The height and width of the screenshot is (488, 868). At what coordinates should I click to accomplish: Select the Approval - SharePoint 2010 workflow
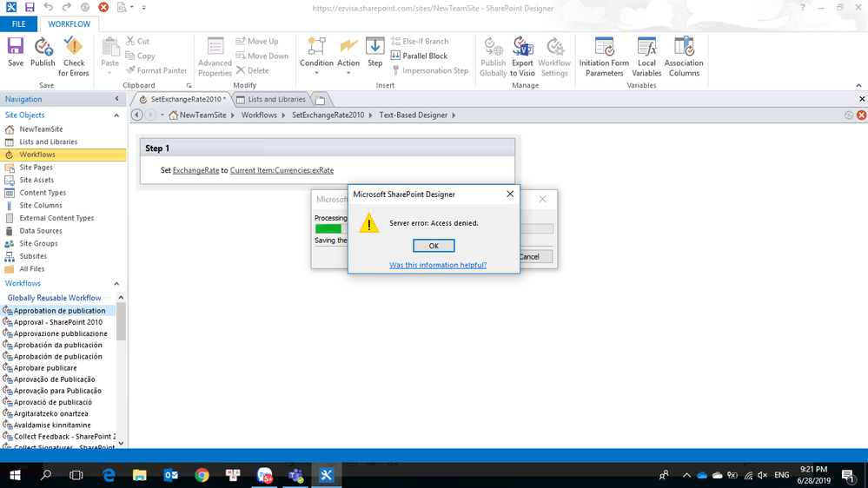click(58, 322)
